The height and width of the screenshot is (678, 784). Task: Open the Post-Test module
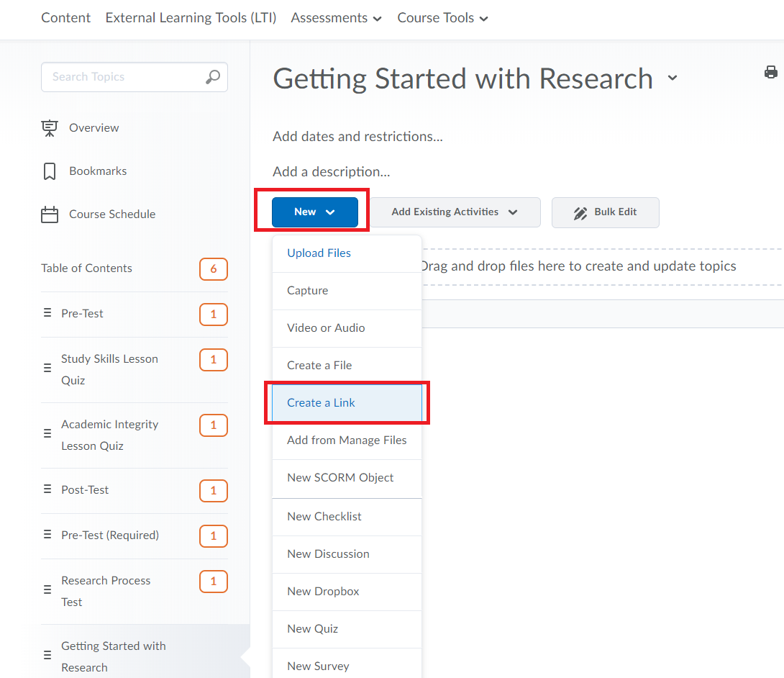click(84, 490)
